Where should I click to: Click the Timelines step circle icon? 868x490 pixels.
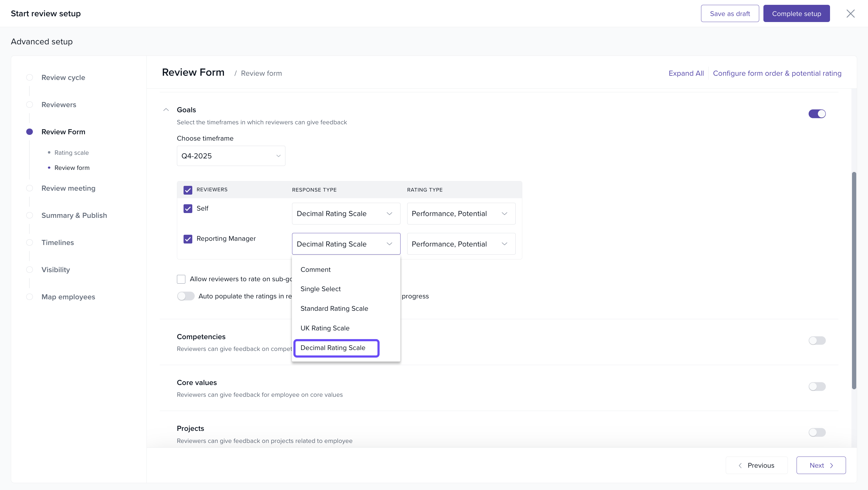click(30, 243)
